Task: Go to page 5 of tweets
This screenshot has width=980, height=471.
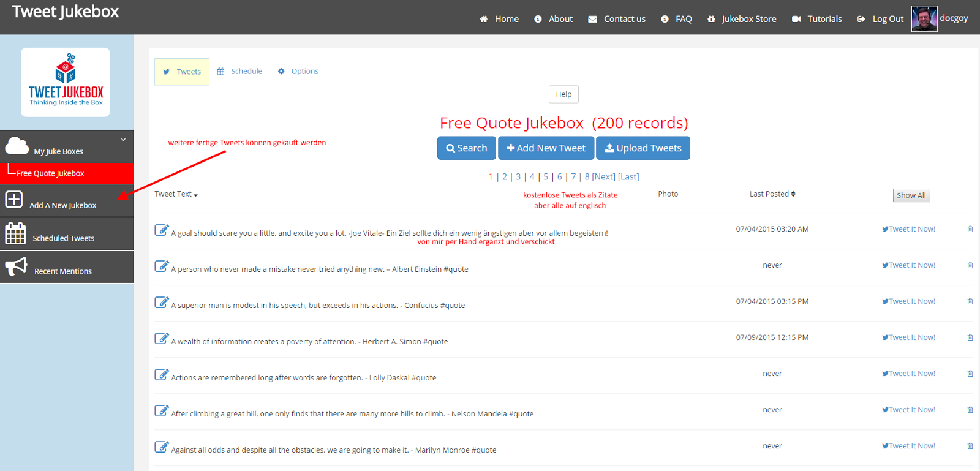Action: (546, 176)
